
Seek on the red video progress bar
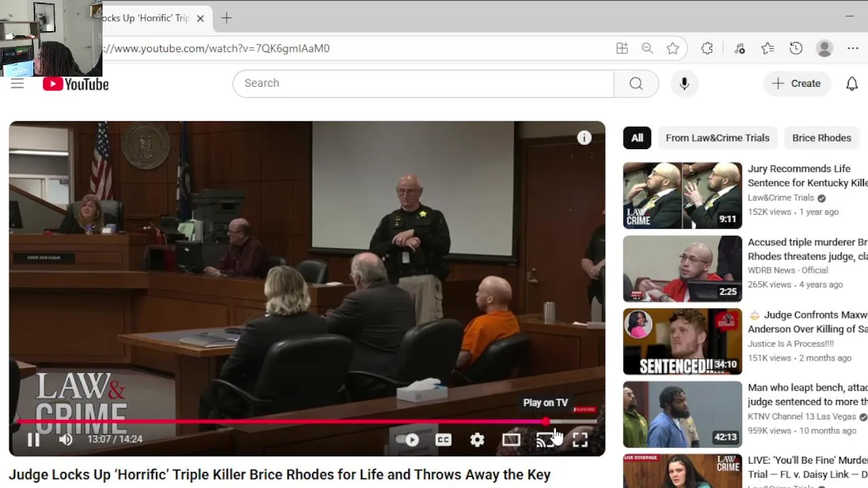(x=307, y=422)
